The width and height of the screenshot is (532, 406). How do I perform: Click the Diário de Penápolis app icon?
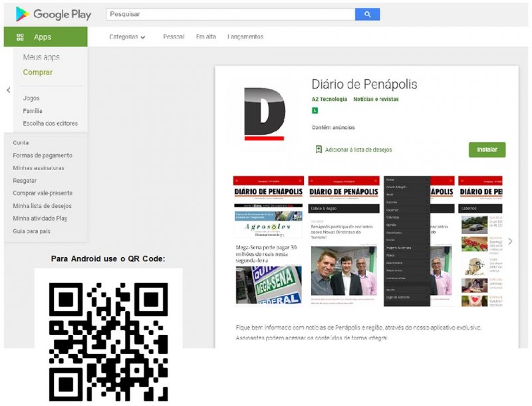(265, 114)
